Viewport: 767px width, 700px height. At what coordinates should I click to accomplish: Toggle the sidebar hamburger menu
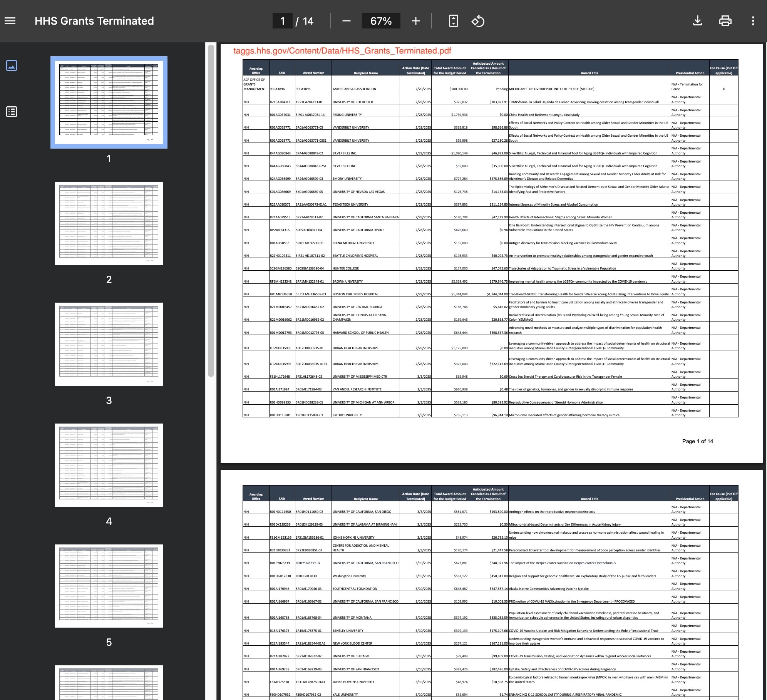pos(10,21)
